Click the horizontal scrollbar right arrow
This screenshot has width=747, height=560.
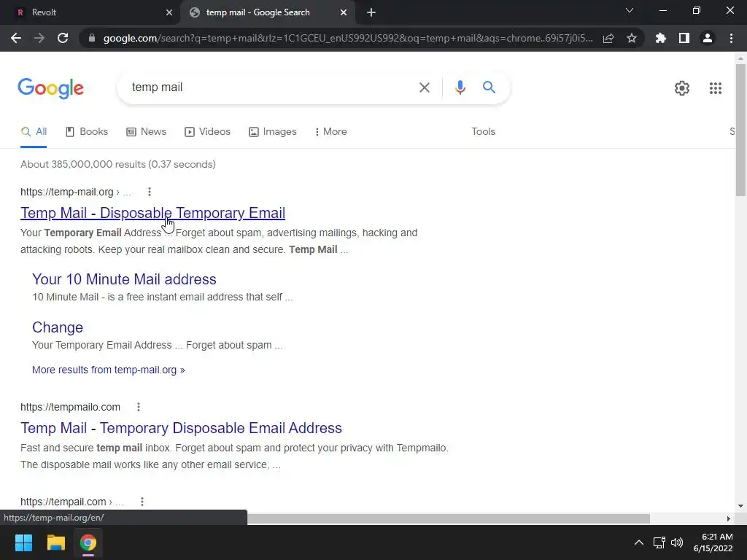729,518
